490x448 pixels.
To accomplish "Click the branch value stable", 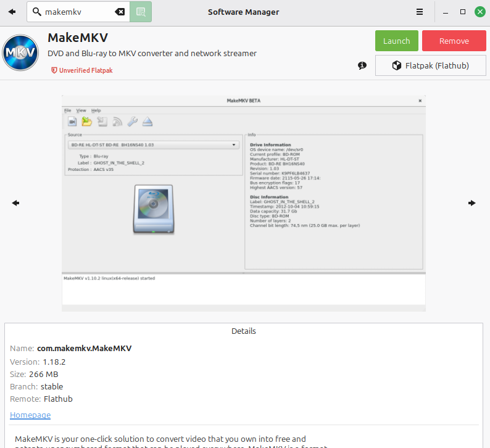I will [52, 386].
